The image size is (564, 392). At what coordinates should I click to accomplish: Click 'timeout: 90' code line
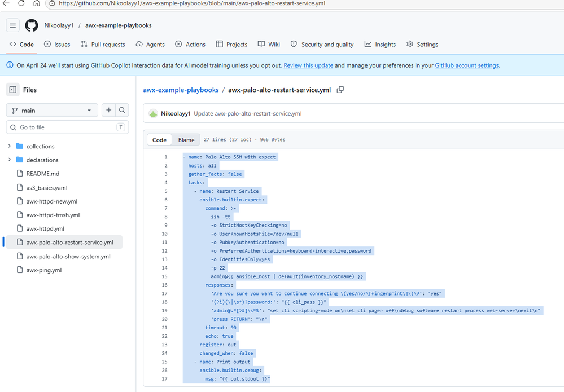221,328
